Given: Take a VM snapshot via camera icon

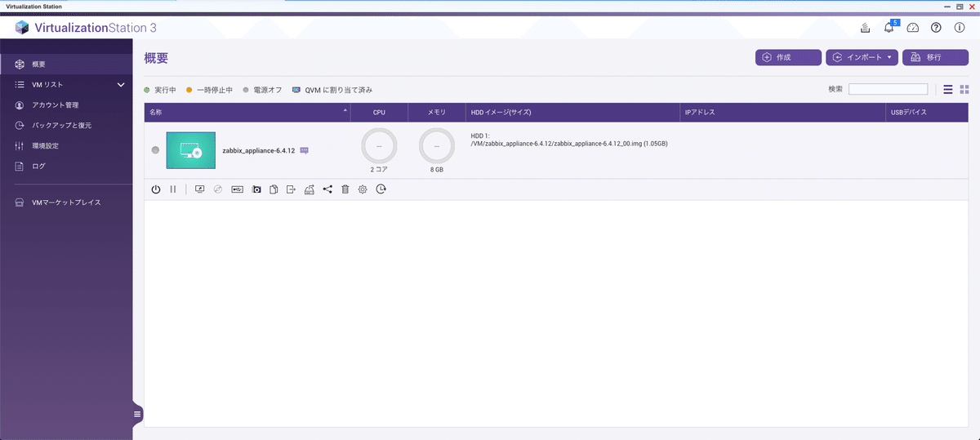Looking at the screenshot, I should (256, 189).
